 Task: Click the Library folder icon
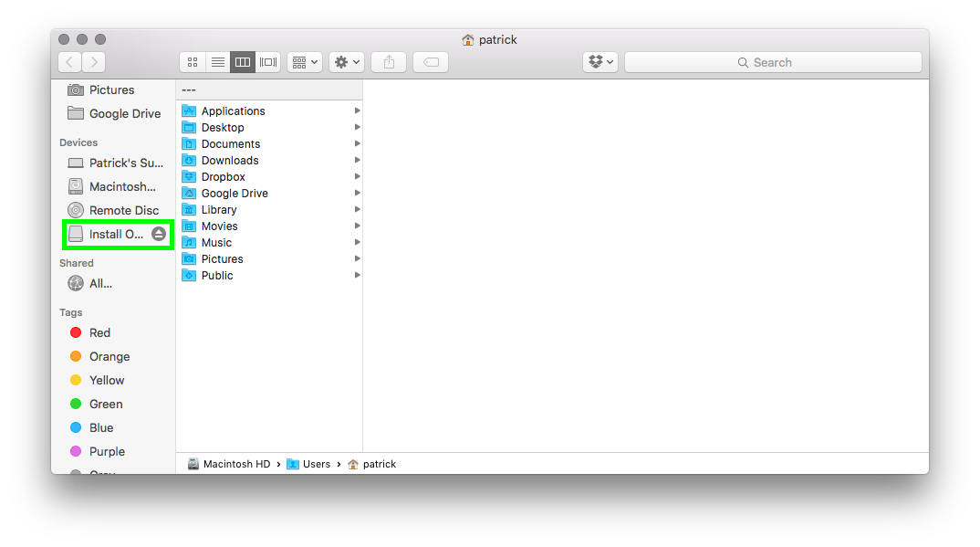[189, 209]
